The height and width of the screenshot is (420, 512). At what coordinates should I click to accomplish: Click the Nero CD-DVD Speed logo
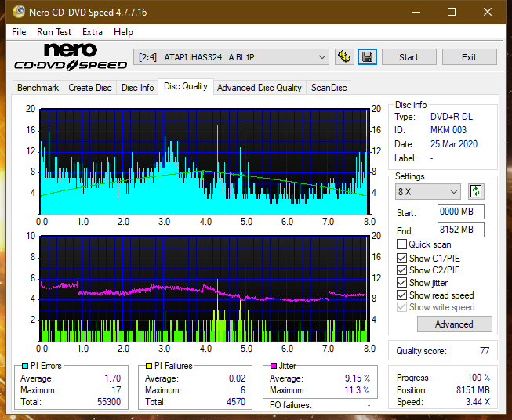[71, 56]
